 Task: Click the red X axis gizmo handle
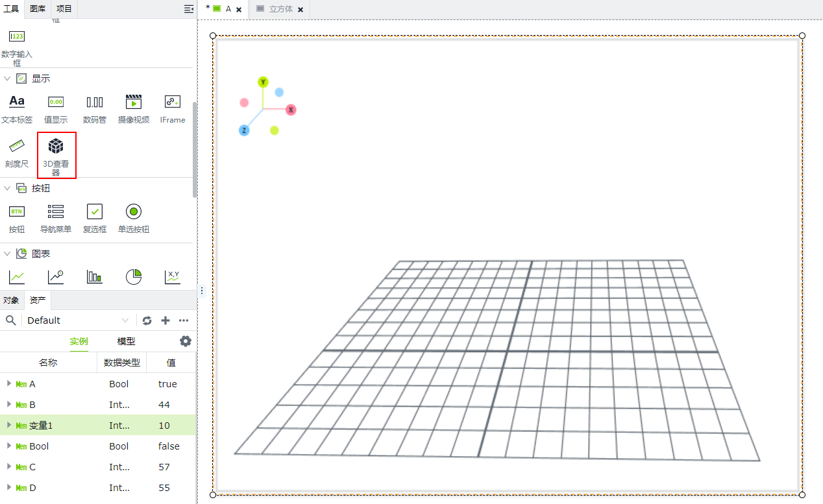(x=291, y=110)
